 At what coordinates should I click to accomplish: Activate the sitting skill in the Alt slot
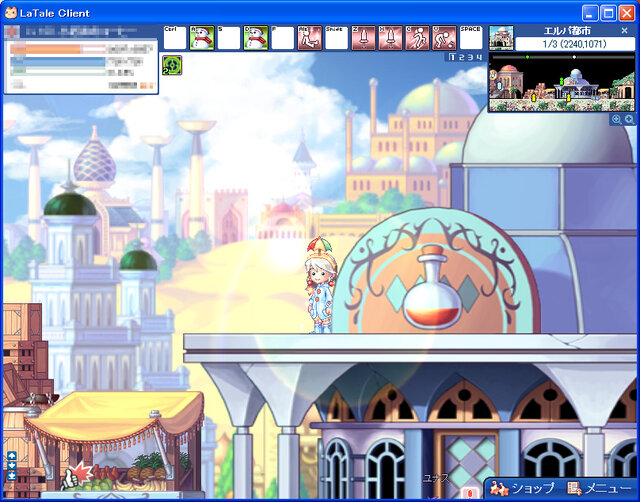pyautogui.click(x=310, y=38)
